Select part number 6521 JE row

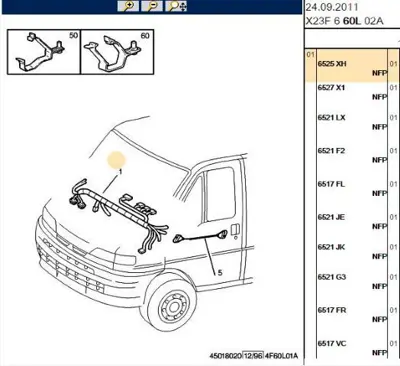pos(352,222)
